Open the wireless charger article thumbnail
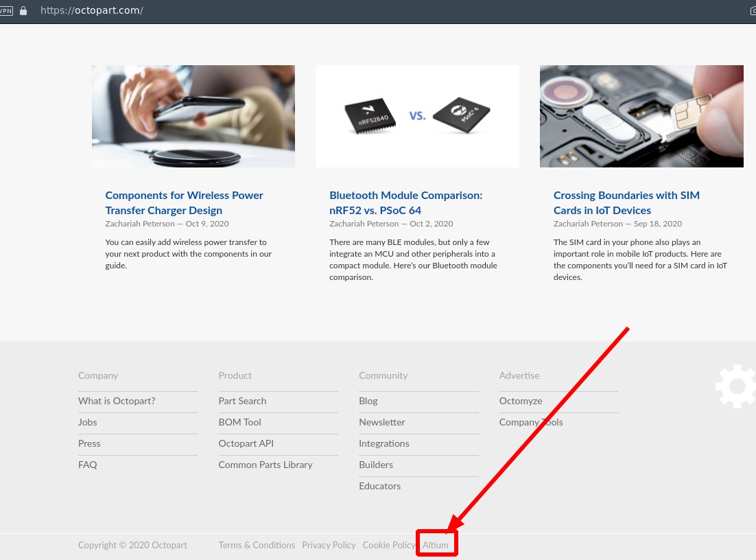756x560 pixels. 193,116
